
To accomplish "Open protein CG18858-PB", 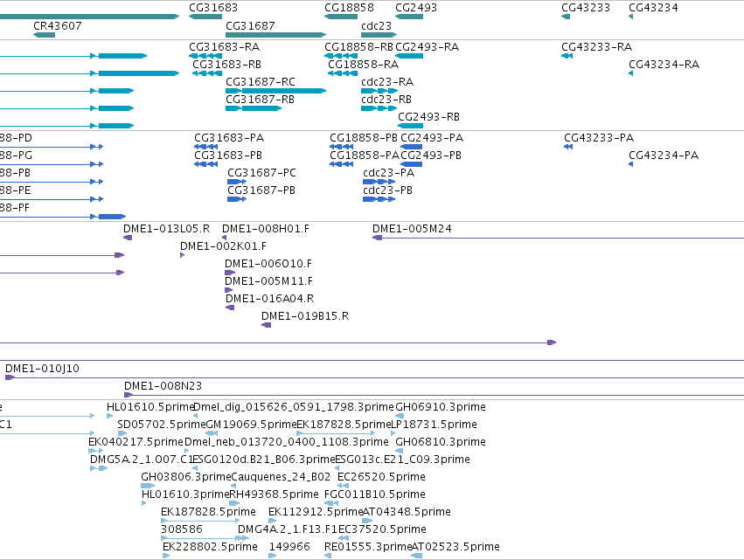I will tap(364, 138).
